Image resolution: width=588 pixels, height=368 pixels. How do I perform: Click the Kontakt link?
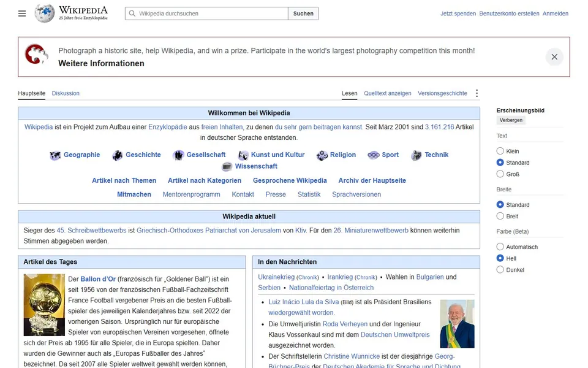(x=243, y=194)
